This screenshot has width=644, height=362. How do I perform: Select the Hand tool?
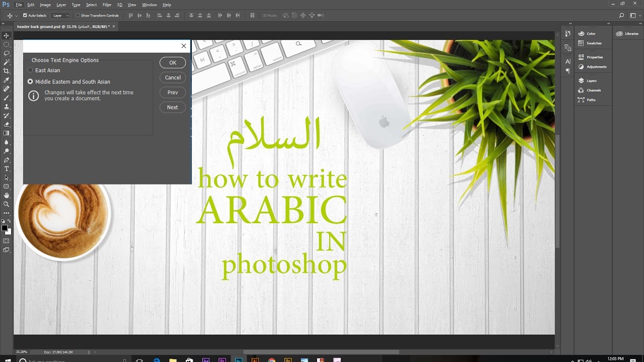pos(7,195)
